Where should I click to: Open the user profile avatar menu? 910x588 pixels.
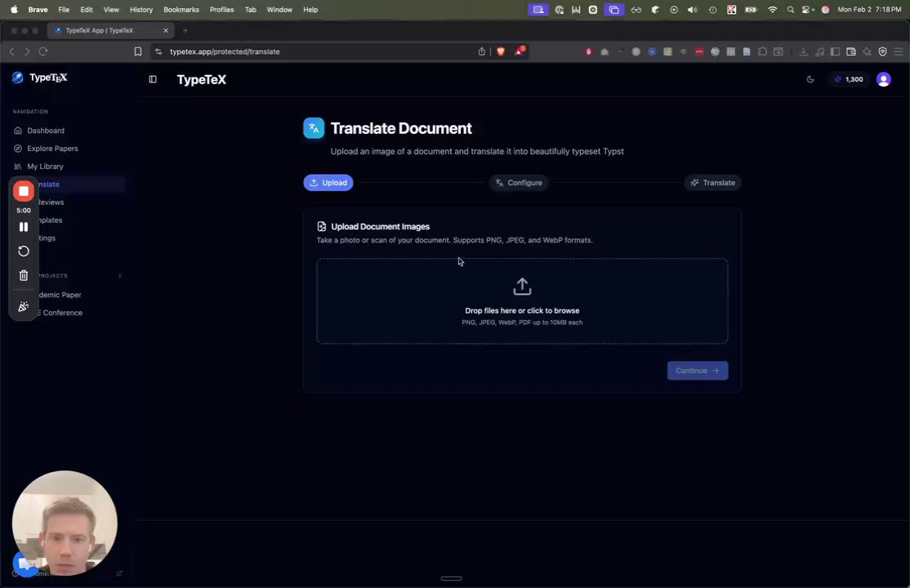883,79
